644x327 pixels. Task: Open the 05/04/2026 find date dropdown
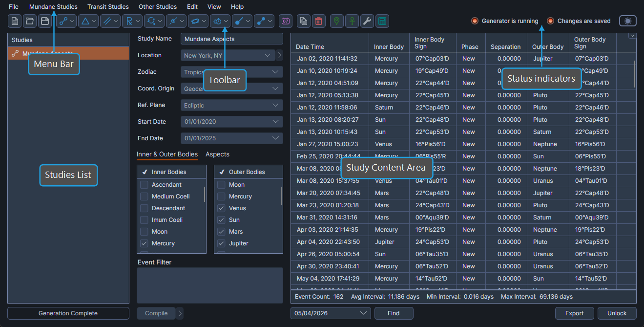pos(331,313)
